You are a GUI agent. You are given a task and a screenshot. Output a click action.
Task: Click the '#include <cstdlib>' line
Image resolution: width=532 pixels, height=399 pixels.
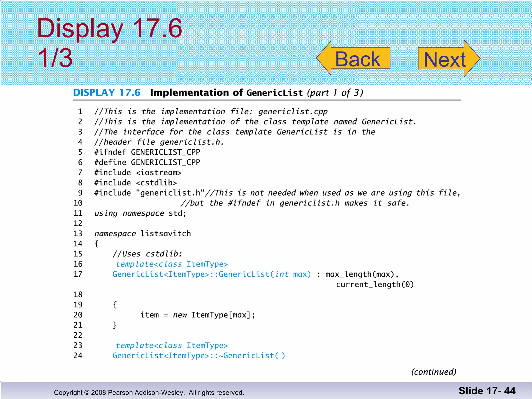pos(135,183)
